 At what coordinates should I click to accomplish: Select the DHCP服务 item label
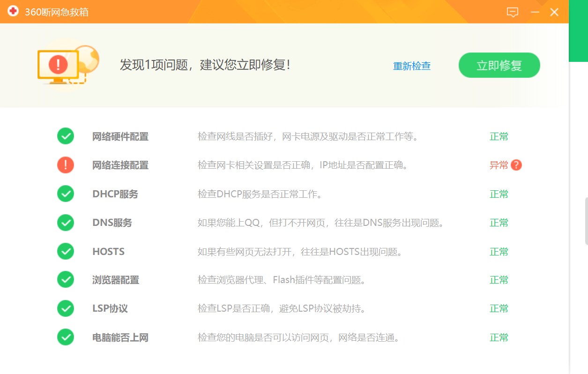pos(115,194)
